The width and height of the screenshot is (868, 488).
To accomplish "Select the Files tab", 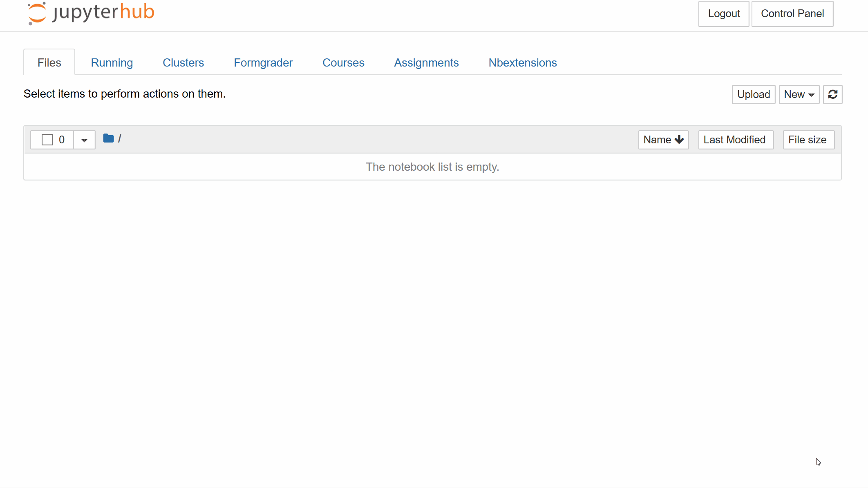I will [x=49, y=62].
